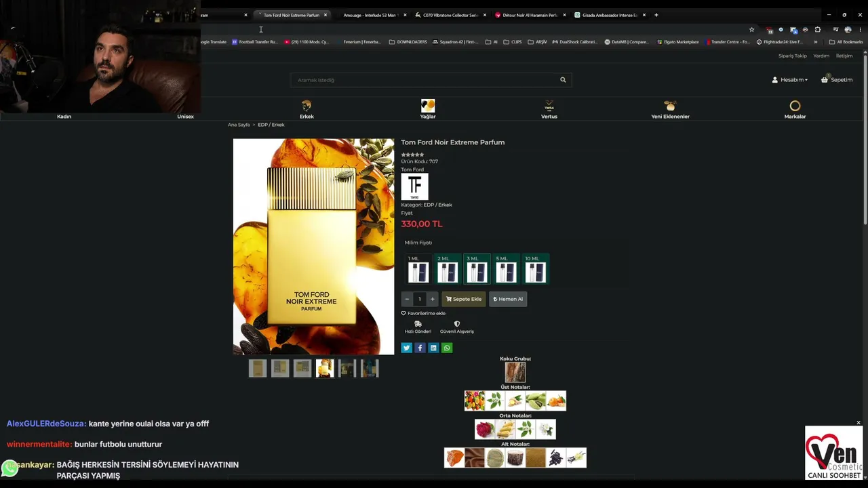Close the Ven Cosmetic chat widget
The image size is (868, 488).
859,423
